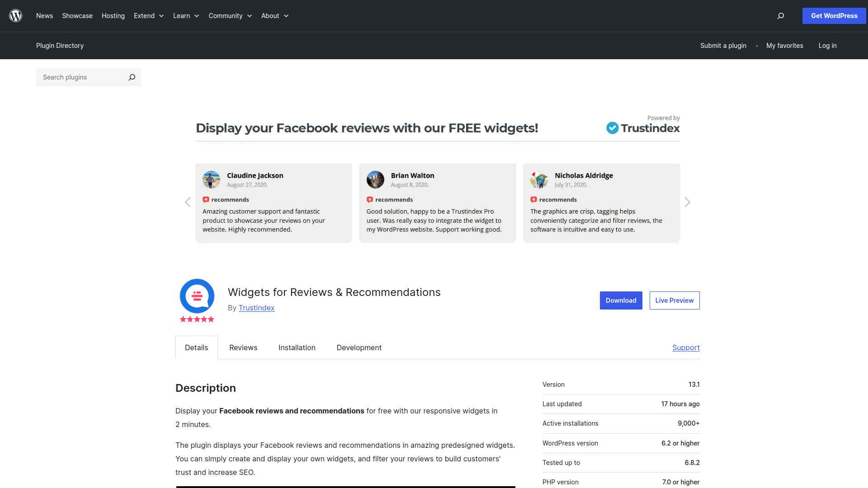Open the Community dropdown

(230, 16)
